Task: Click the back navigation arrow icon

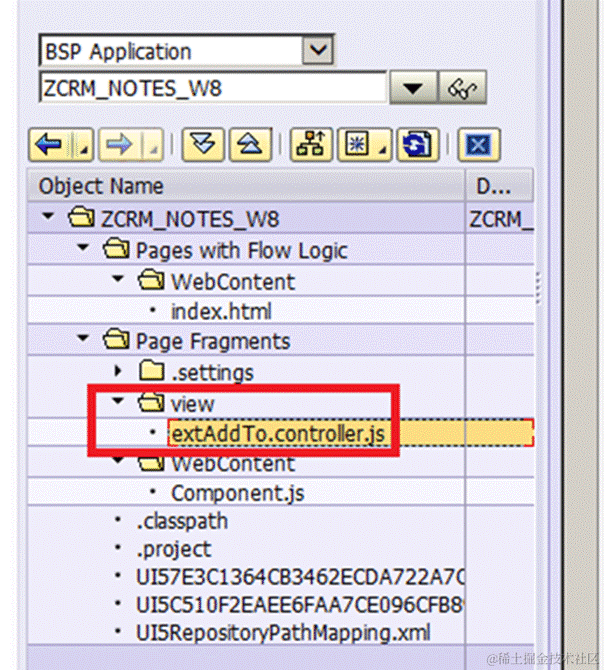Action: [50, 145]
